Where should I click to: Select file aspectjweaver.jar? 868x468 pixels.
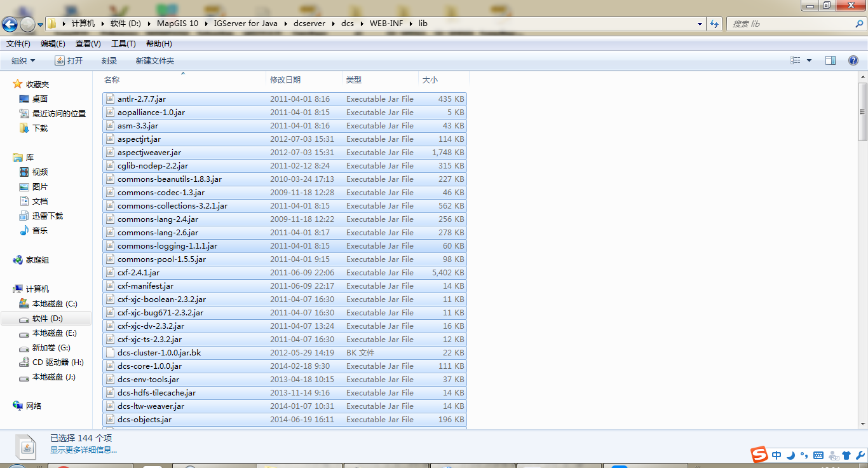coord(284,152)
